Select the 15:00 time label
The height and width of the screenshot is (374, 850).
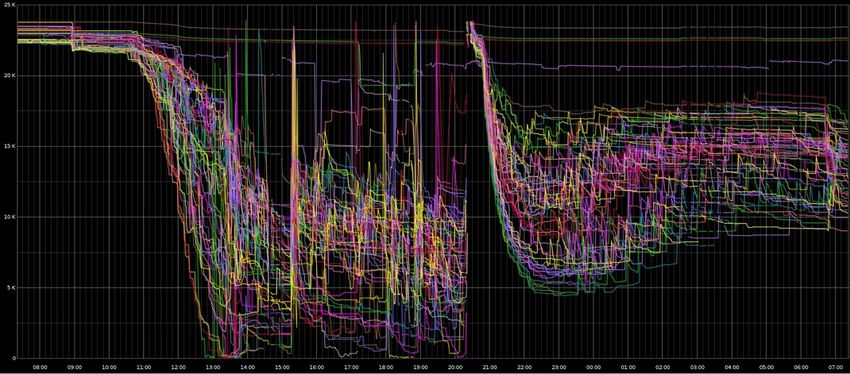(x=282, y=367)
